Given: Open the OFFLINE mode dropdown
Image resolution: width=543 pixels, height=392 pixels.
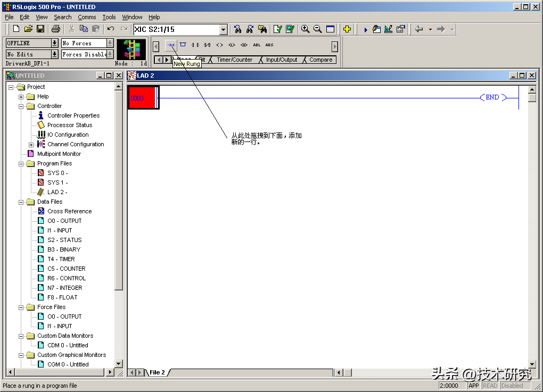Looking at the screenshot, I should (54, 43).
